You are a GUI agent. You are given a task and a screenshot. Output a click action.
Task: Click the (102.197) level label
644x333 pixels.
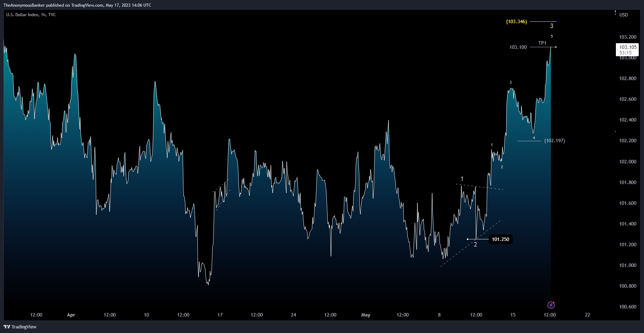coord(555,141)
